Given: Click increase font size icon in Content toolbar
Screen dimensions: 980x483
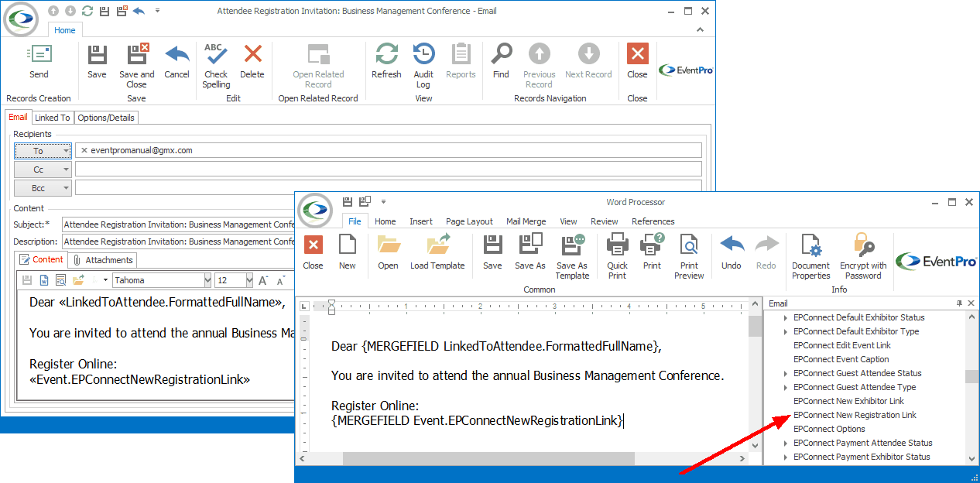Looking at the screenshot, I should coord(263,280).
